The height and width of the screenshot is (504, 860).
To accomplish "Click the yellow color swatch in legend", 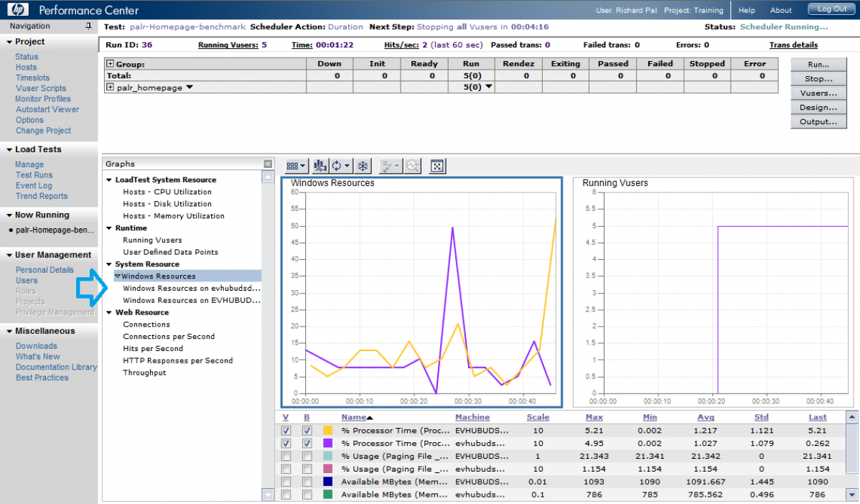I will coord(328,431).
